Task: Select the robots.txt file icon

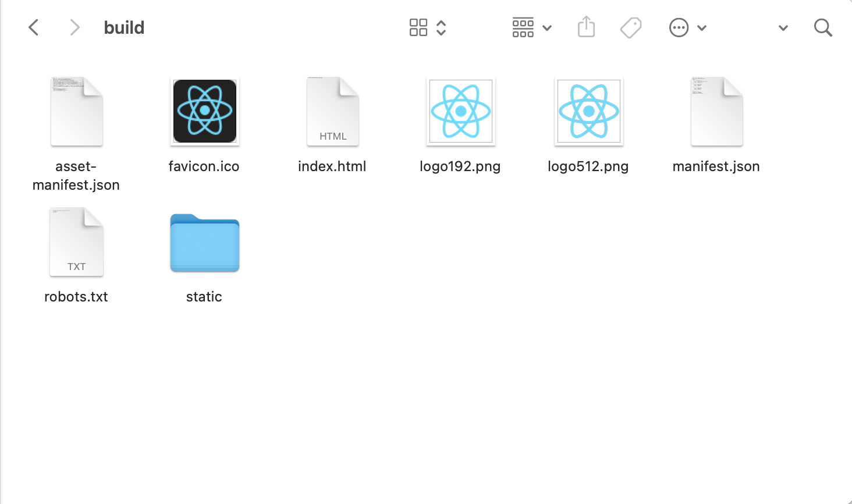Action: [77, 242]
